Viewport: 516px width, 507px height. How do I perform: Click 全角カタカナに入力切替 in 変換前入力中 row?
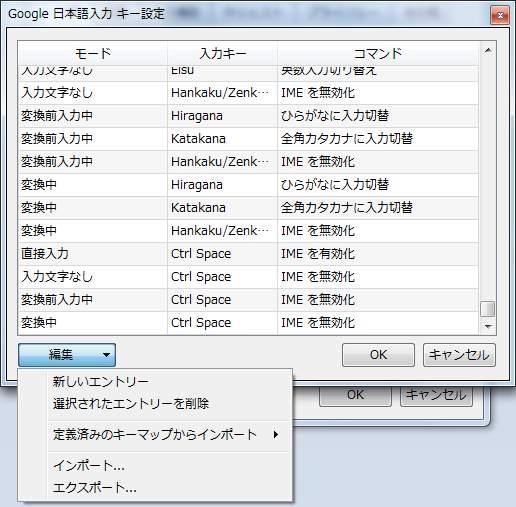tap(378, 139)
